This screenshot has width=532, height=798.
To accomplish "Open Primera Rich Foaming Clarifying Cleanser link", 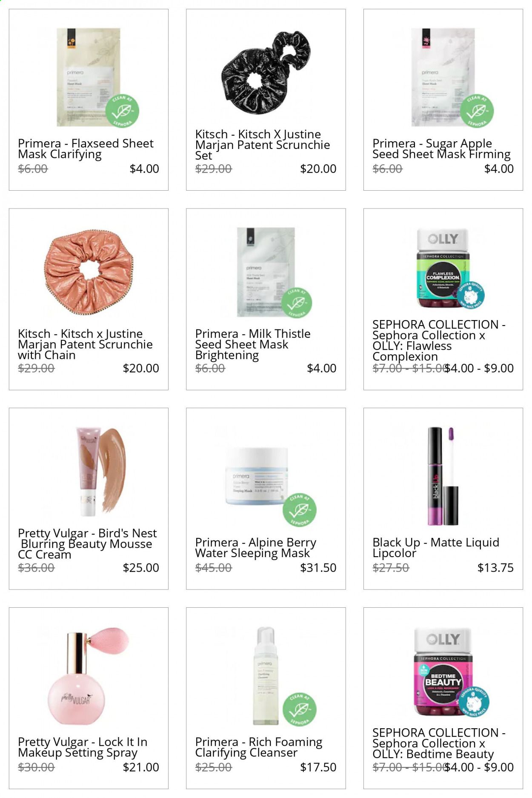I will [x=259, y=747].
